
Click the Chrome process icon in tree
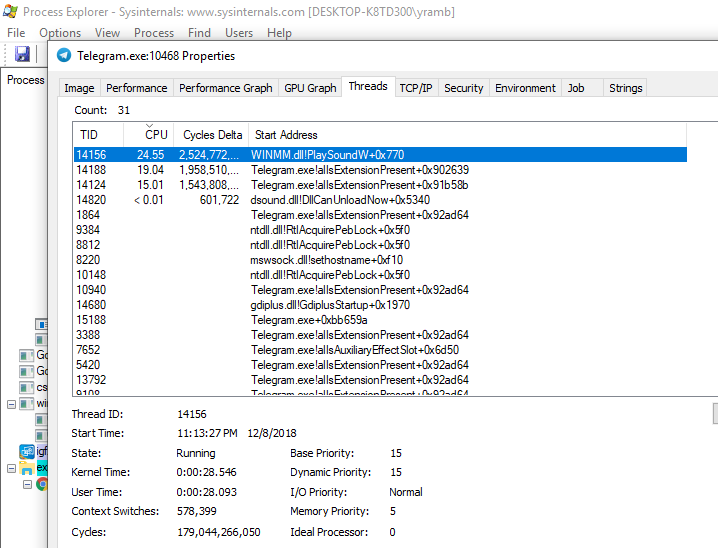click(42, 484)
